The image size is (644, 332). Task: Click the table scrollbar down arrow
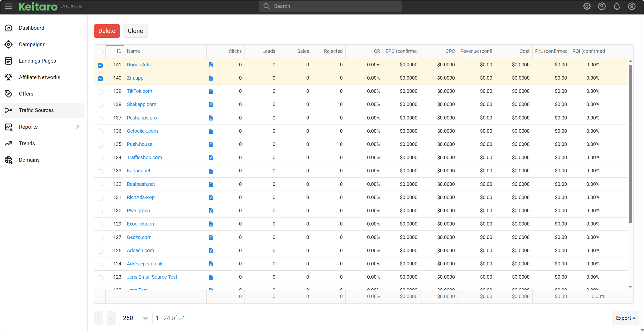pyautogui.click(x=630, y=286)
